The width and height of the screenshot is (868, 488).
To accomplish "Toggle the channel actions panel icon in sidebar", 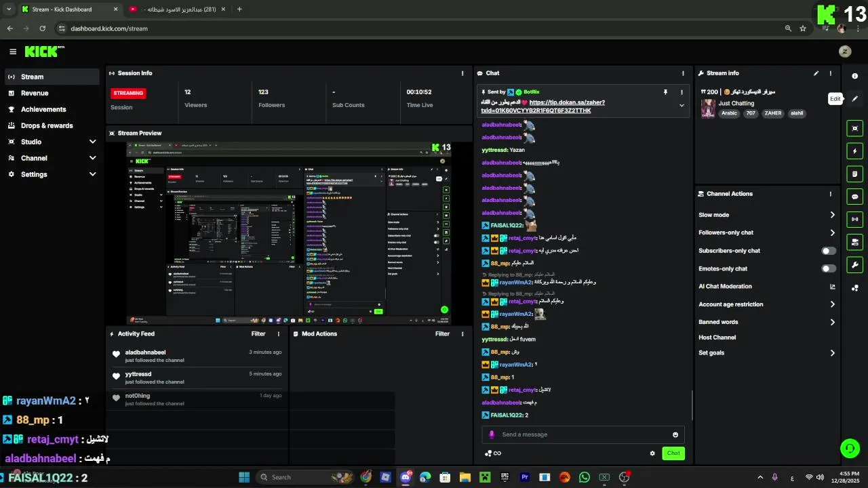I will click(x=854, y=242).
